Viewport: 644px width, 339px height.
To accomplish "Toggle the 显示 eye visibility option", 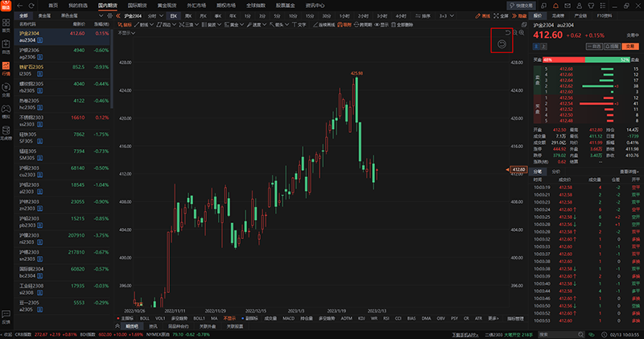I will click(x=381, y=25).
